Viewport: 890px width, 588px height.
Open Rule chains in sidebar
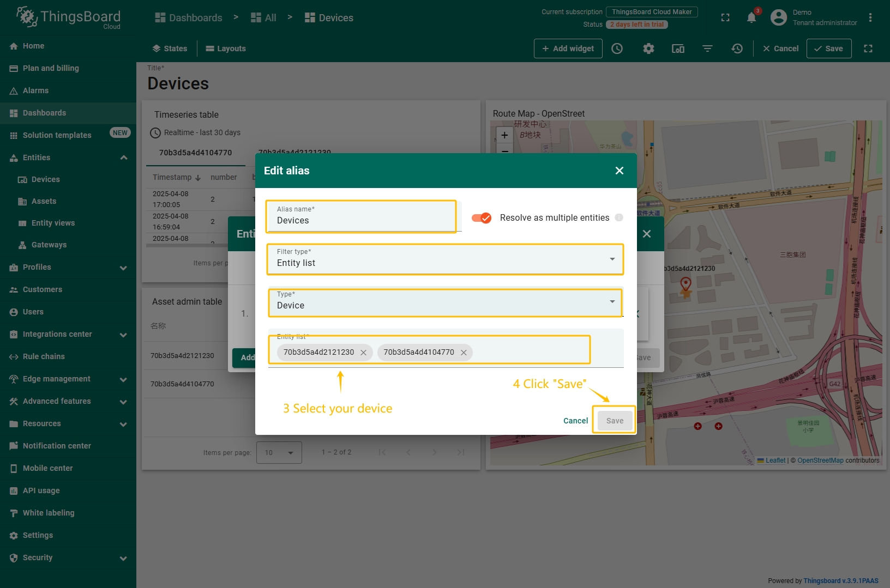coord(44,356)
